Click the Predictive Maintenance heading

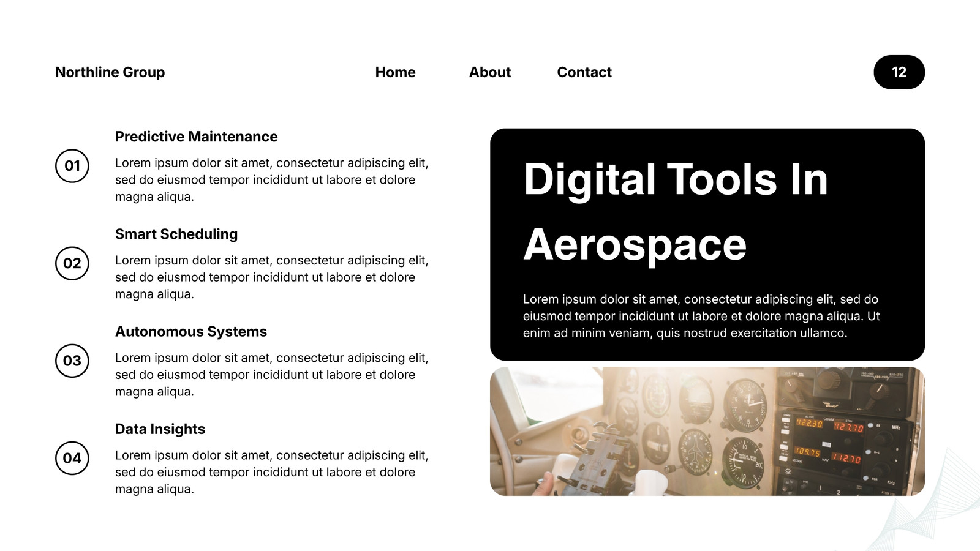pyautogui.click(x=197, y=137)
